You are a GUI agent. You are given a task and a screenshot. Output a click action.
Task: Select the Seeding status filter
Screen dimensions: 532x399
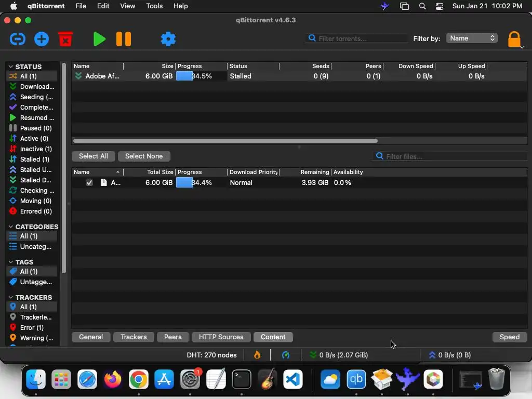(x=32, y=97)
